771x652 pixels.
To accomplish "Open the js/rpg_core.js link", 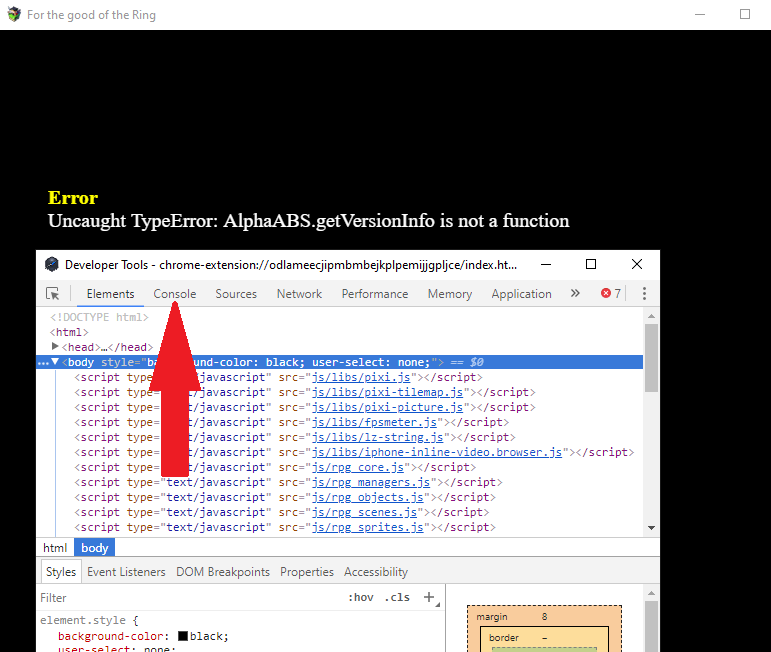I will 357,467.
